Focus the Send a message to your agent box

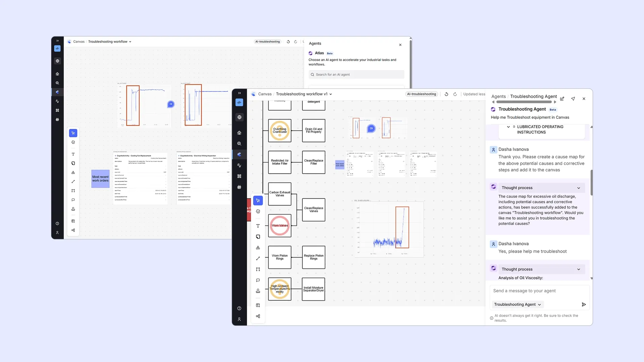(539, 291)
